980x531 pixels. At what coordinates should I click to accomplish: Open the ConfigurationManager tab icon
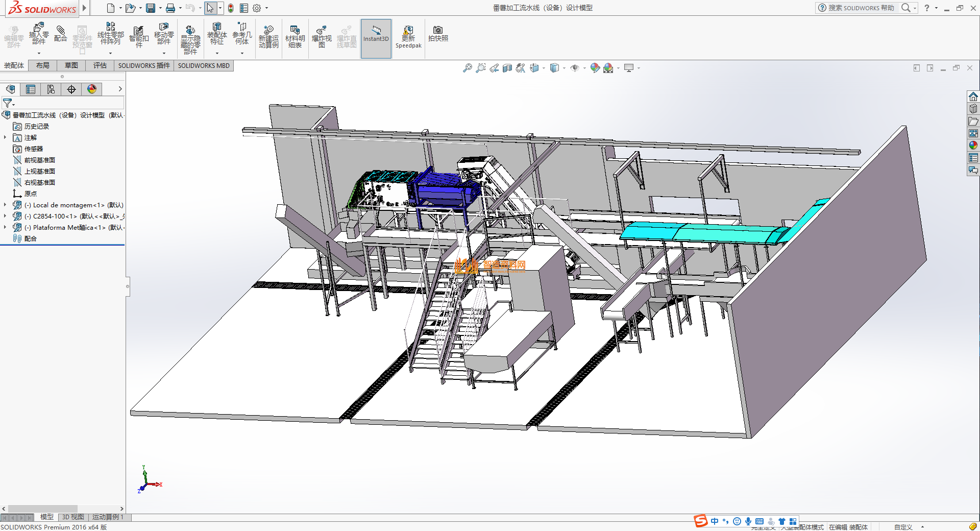point(51,89)
